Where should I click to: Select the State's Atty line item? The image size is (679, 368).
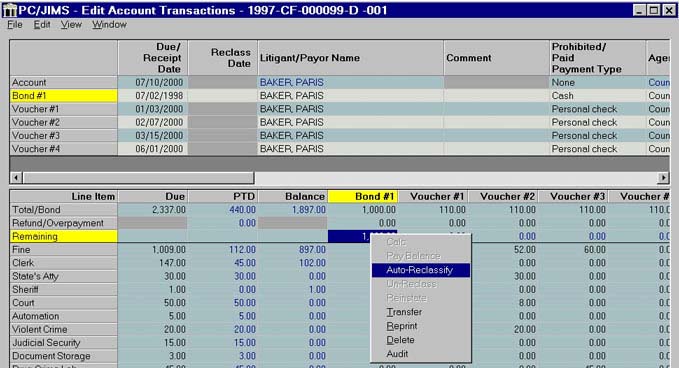[x=64, y=276]
